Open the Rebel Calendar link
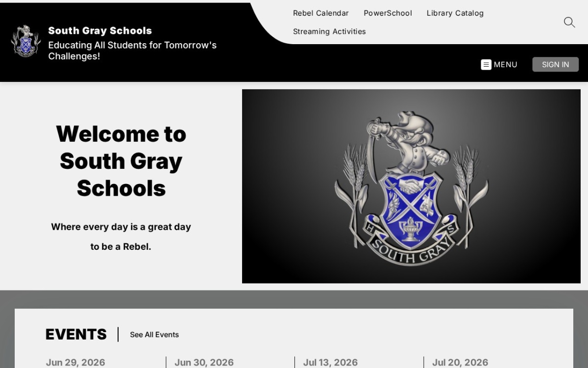Image resolution: width=588 pixels, height=368 pixels. point(321,13)
